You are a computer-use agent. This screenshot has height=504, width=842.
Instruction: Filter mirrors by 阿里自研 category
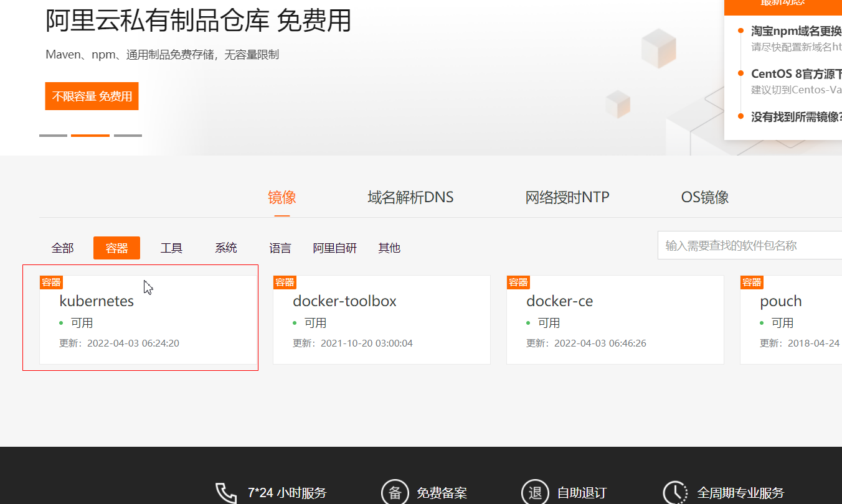335,248
